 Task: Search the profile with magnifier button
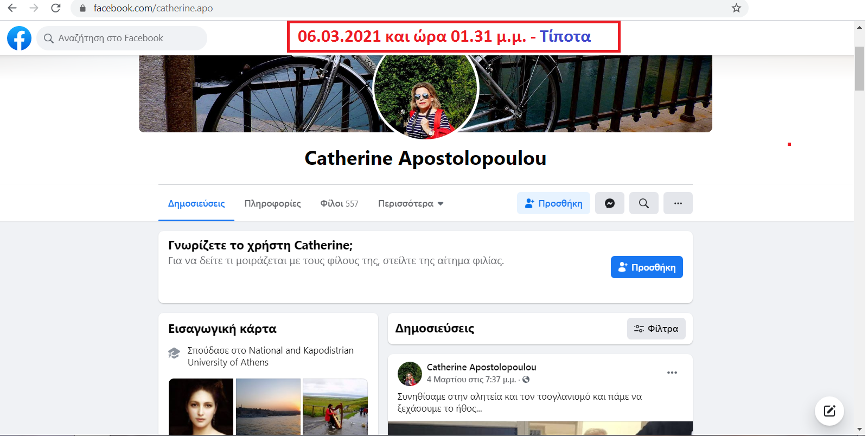(644, 203)
